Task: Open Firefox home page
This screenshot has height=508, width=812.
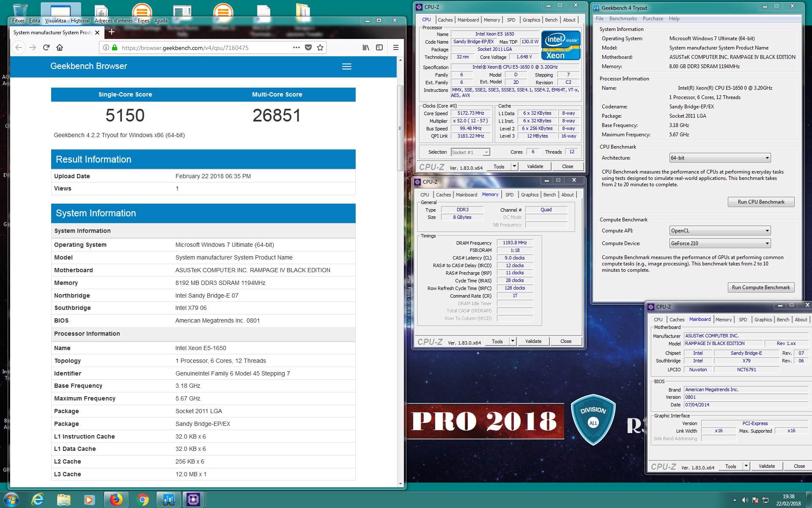Action: (60, 47)
